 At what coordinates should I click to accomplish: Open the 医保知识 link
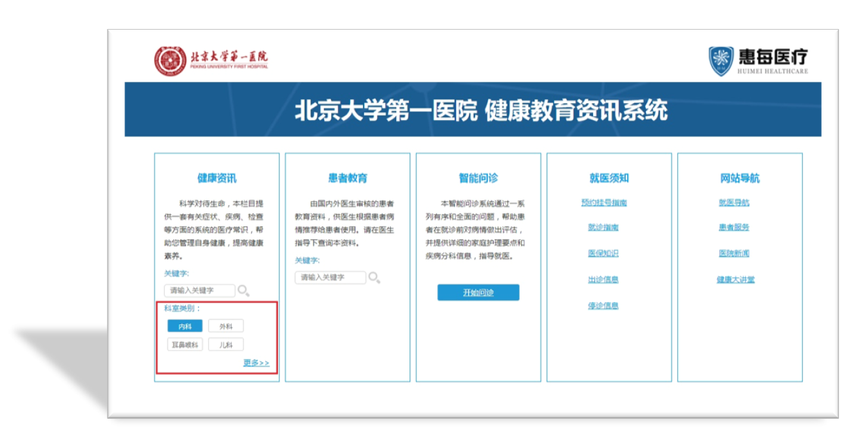click(603, 253)
